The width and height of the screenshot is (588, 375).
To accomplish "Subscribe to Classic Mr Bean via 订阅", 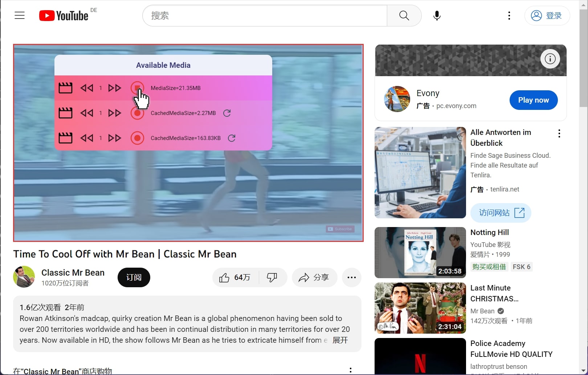I will tap(134, 277).
